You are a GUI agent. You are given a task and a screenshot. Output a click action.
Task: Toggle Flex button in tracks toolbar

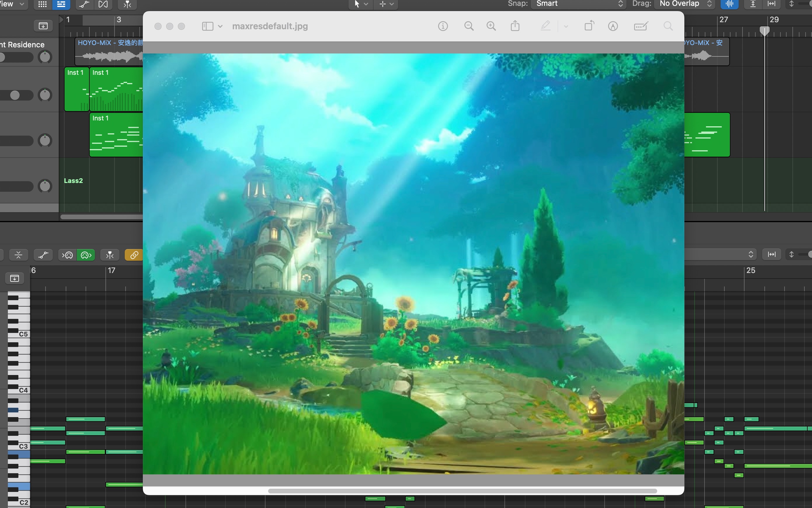tap(103, 4)
